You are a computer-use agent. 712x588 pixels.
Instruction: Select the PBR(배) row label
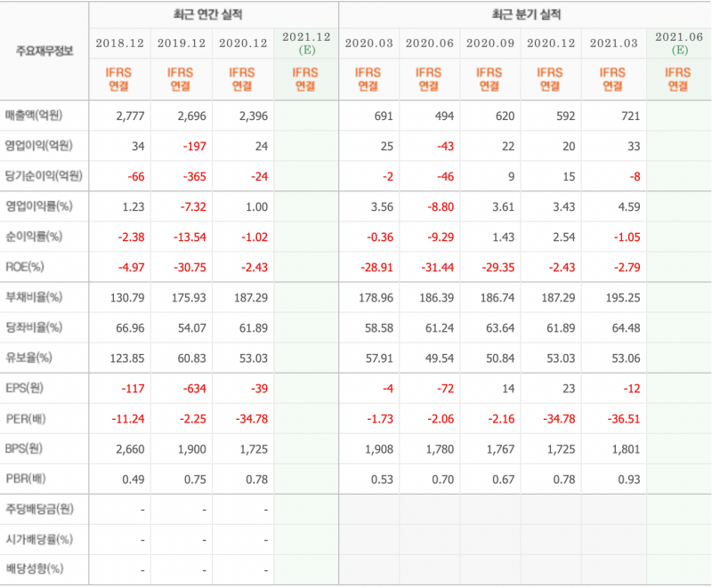click(26, 479)
